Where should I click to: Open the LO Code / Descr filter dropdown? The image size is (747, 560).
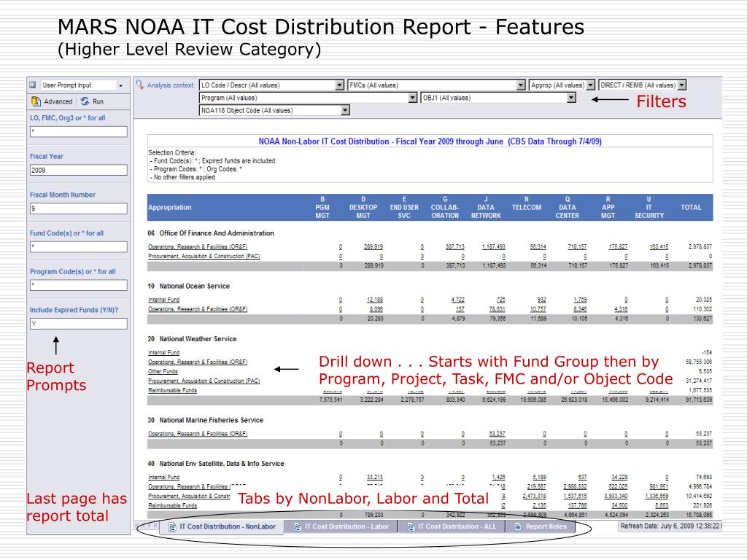[x=339, y=85]
